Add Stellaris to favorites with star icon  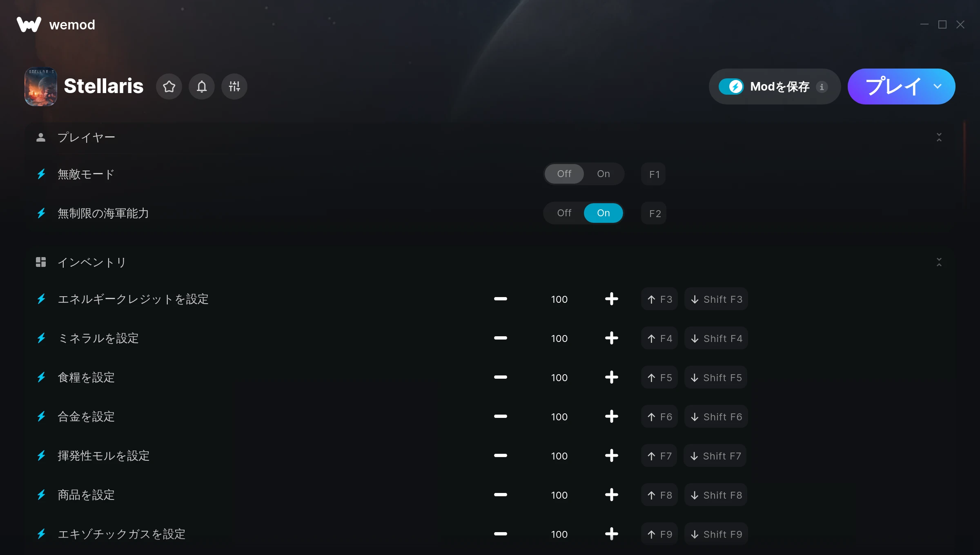click(x=169, y=87)
